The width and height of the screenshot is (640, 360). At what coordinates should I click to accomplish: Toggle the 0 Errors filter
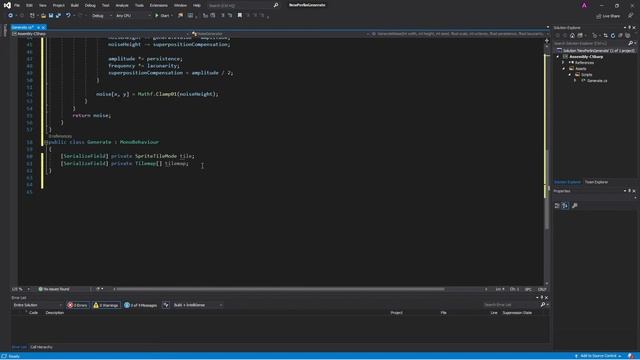(78, 305)
